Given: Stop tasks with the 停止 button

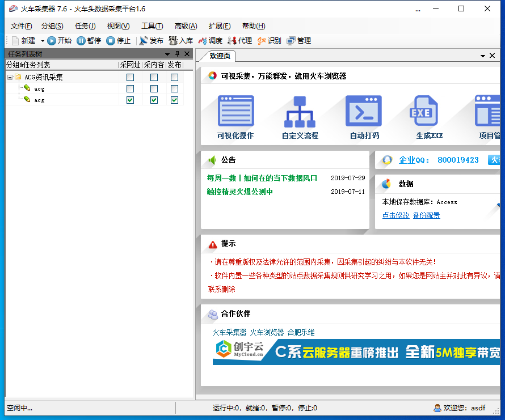Looking at the screenshot, I should 119,41.
